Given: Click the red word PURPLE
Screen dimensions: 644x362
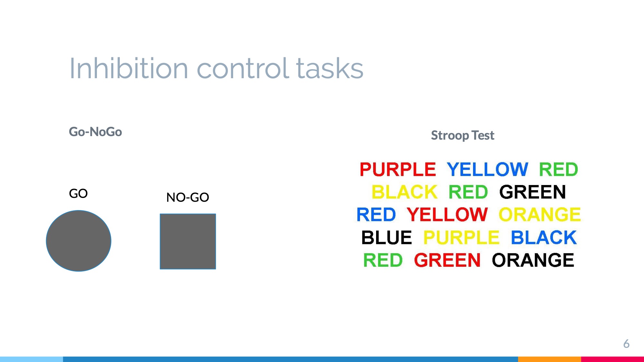Looking at the screenshot, I should pos(398,170).
